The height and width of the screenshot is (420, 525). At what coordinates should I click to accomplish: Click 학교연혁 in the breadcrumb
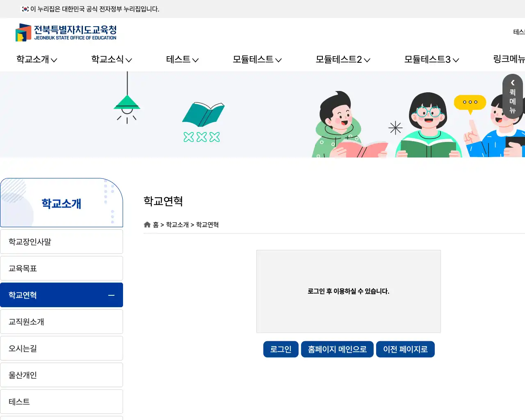click(207, 225)
